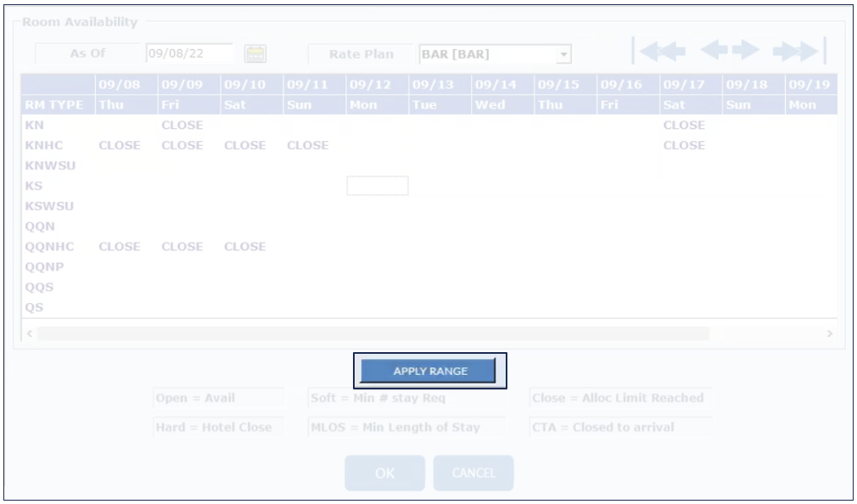The height and width of the screenshot is (504, 857).
Task: Select the KN CLOSE cell for 09/09
Action: click(182, 125)
